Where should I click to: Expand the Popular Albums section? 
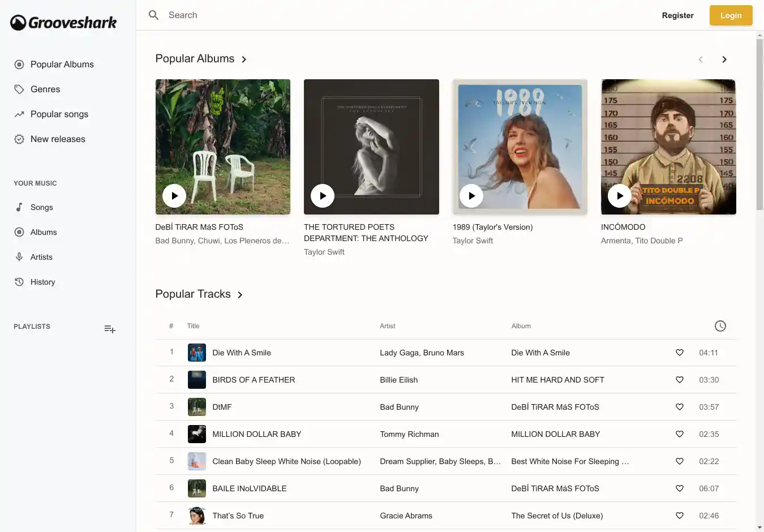click(244, 59)
